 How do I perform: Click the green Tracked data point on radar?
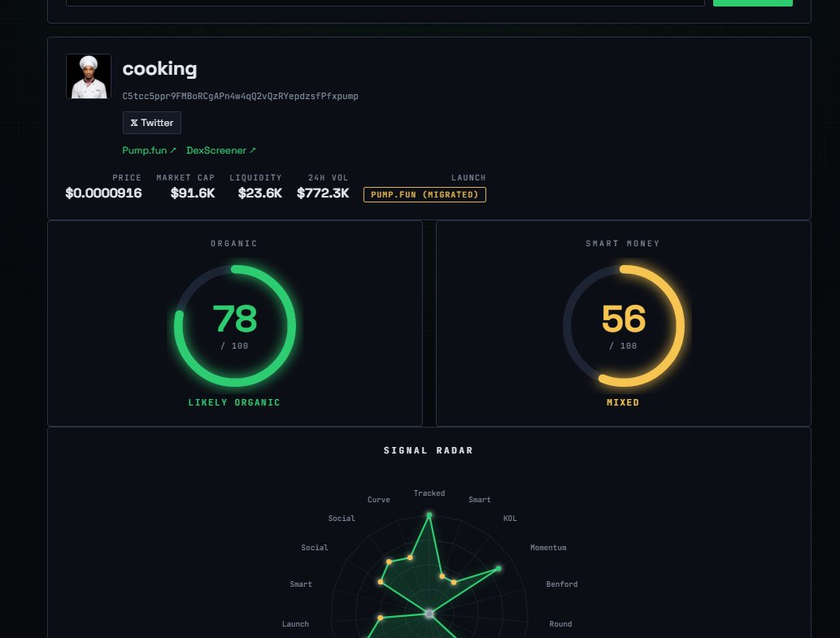point(429,515)
